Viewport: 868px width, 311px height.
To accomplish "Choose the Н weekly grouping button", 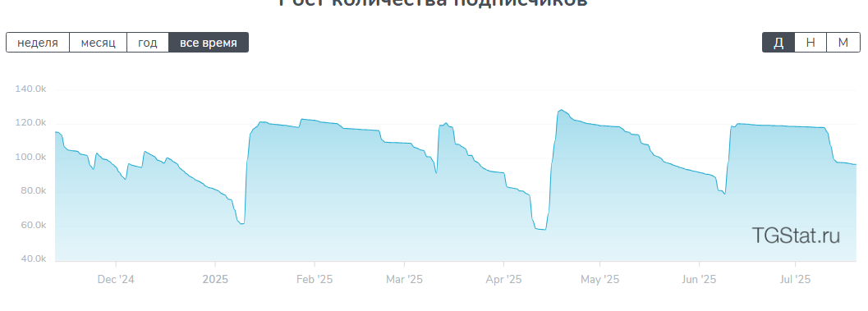I will (x=811, y=43).
